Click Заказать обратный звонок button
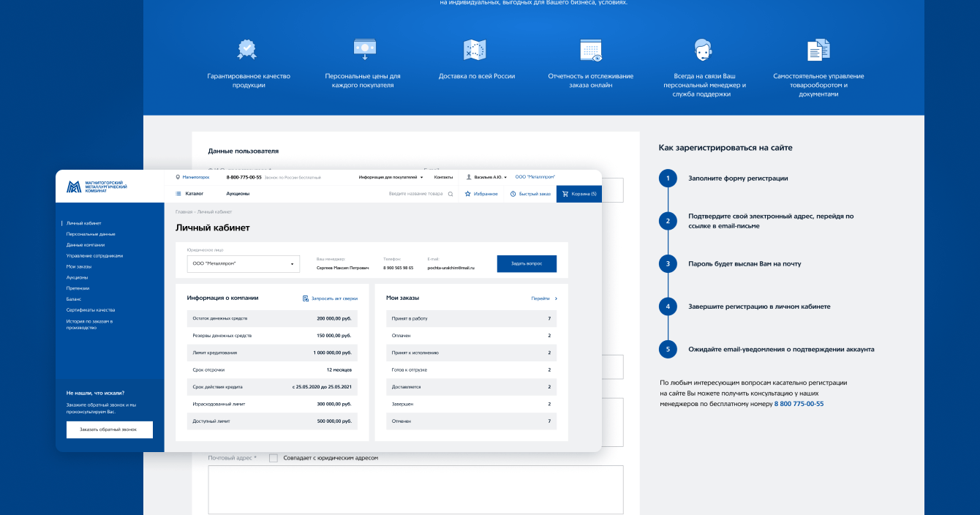 click(x=110, y=429)
